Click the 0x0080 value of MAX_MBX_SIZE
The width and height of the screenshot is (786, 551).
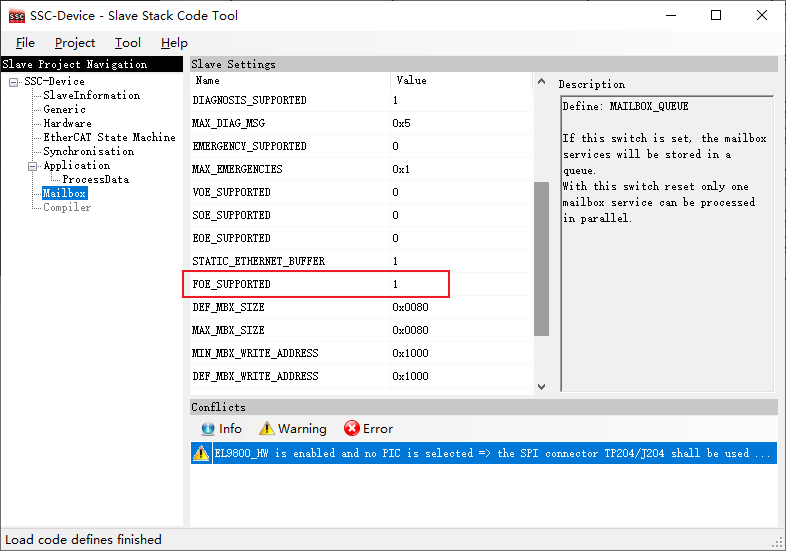click(410, 331)
